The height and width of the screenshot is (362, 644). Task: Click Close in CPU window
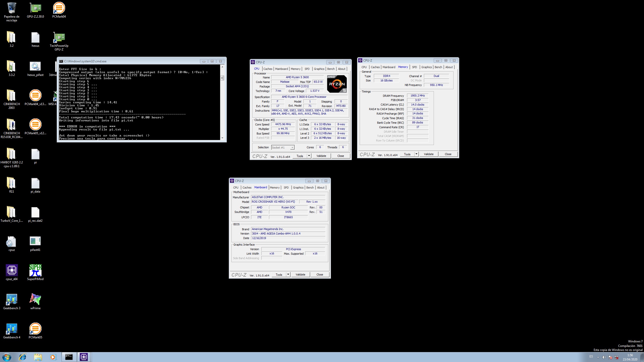[341, 156]
